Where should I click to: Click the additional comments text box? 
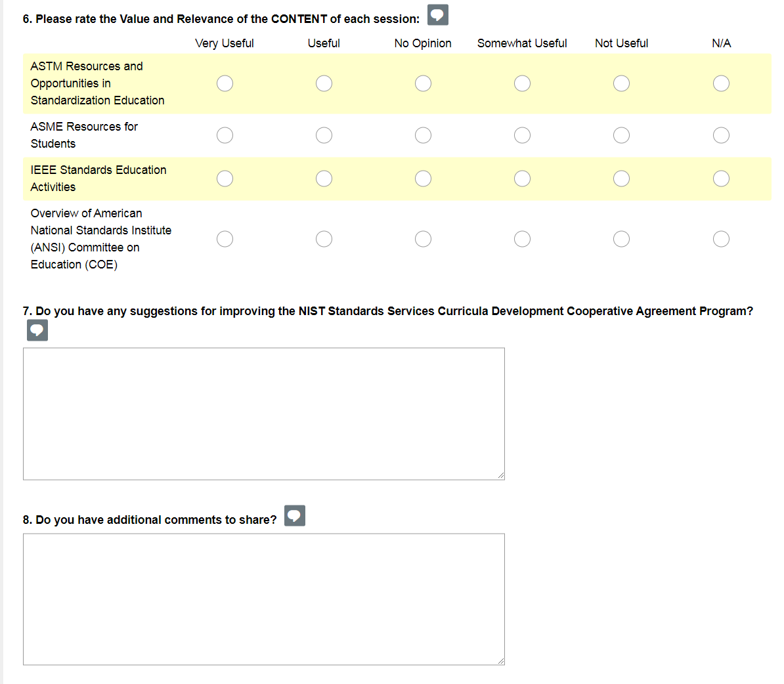pos(263,599)
